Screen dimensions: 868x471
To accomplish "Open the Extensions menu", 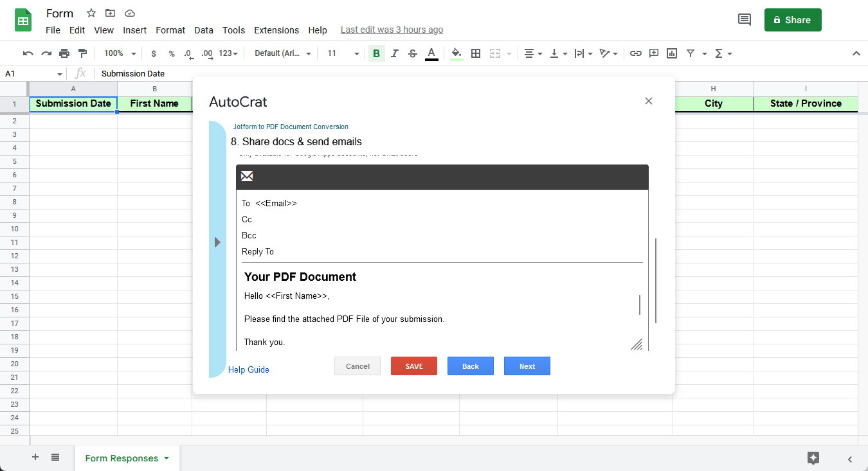I will 276,30.
